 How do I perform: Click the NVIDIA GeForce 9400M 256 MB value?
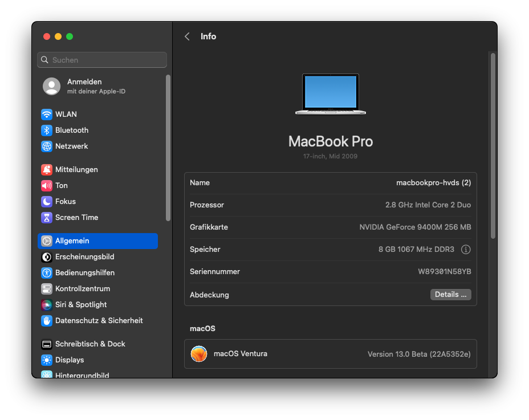tap(416, 227)
